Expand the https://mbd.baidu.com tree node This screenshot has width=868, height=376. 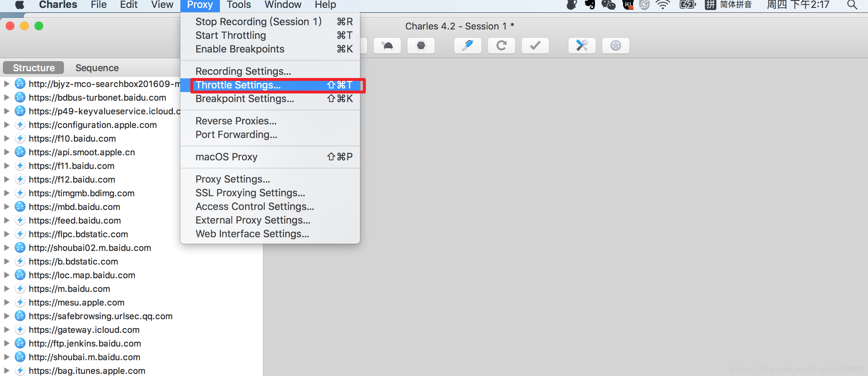point(6,207)
